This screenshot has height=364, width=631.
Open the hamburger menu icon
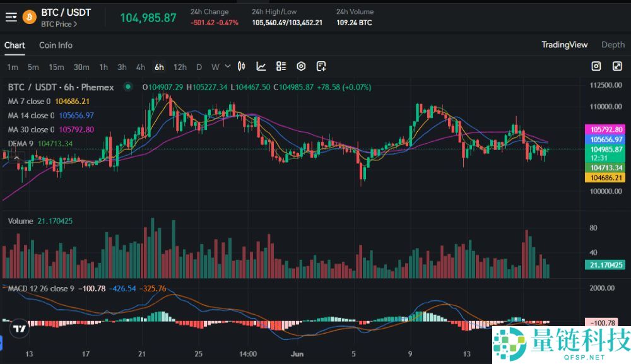click(x=11, y=17)
